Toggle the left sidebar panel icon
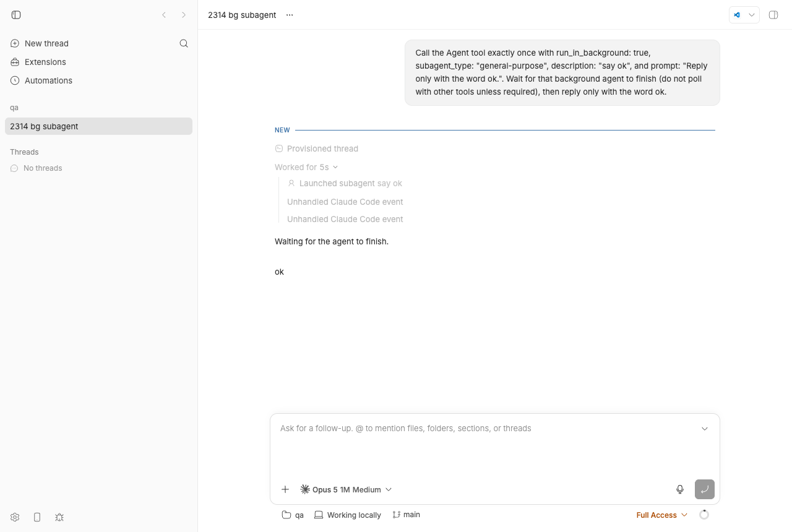This screenshot has width=792, height=532. 16,15
